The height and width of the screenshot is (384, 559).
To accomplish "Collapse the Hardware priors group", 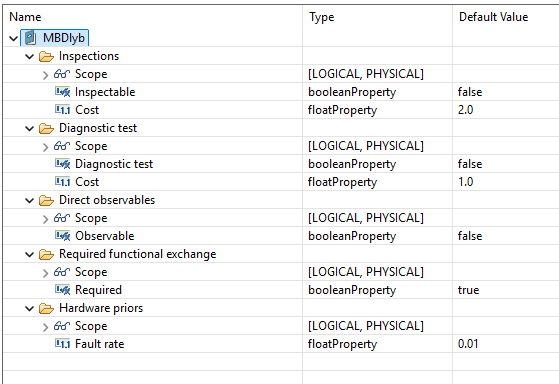I will (x=30, y=308).
